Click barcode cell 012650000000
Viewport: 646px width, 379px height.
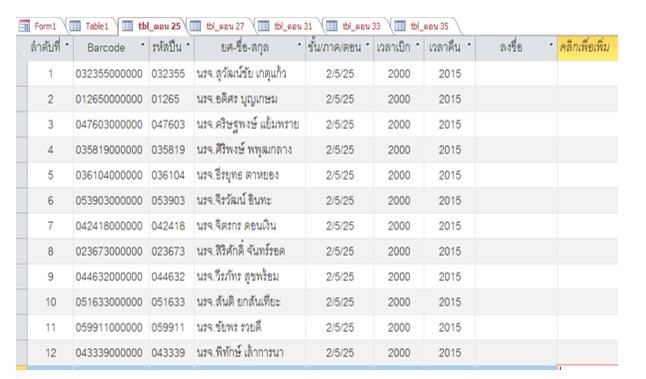pos(112,99)
